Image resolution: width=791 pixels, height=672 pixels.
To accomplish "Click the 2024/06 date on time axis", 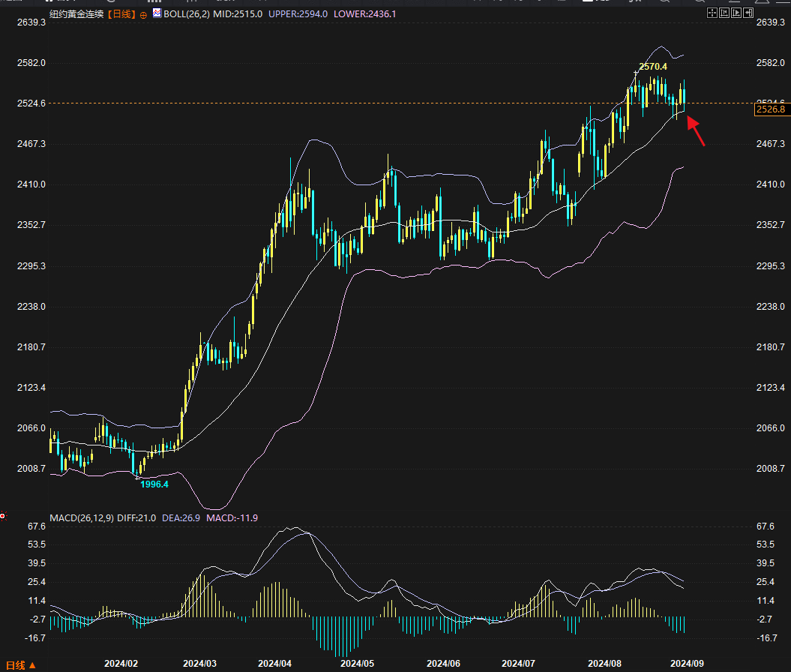I will point(443,664).
